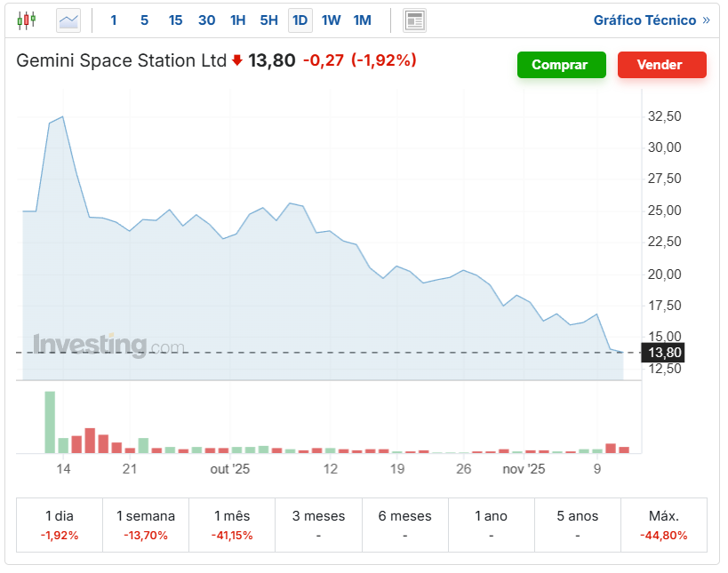Select the 1 semana range tab
This screenshot has width=728, height=573.
click(x=146, y=524)
